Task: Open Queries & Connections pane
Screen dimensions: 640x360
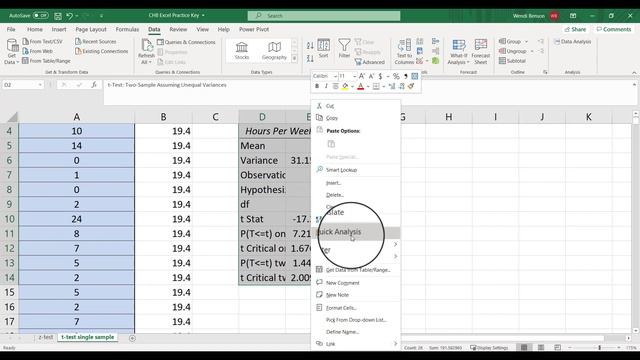Action: 186,42
